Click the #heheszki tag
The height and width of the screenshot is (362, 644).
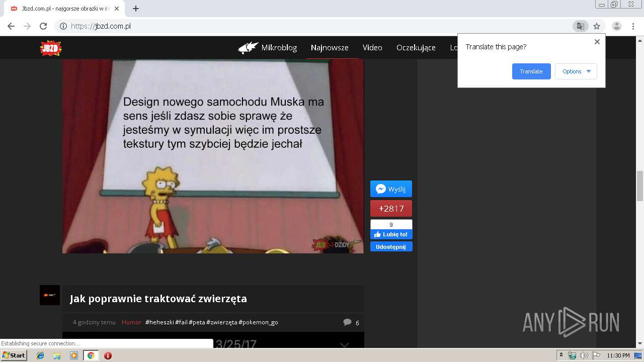point(159,322)
